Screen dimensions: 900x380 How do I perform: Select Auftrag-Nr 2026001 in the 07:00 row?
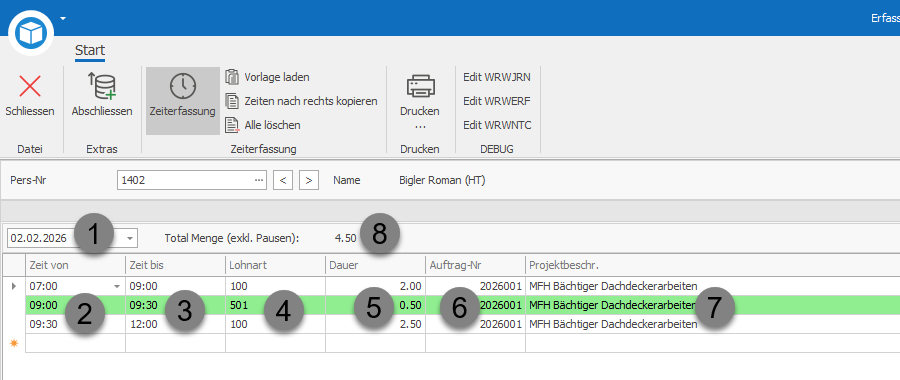pos(475,286)
